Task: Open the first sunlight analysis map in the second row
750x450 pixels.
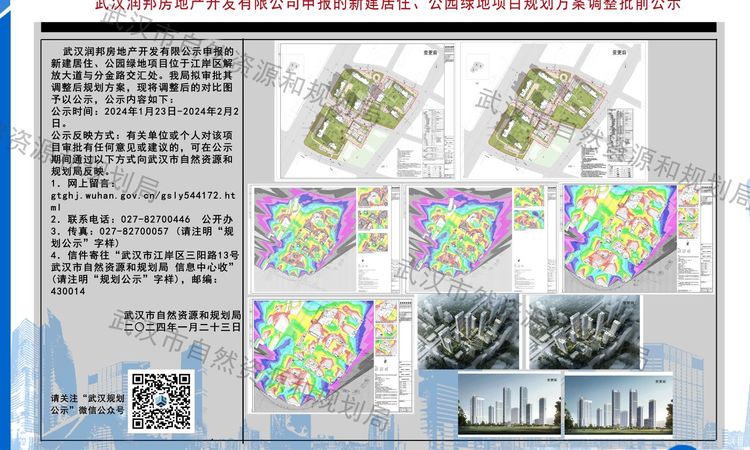Action: coord(326,239)
